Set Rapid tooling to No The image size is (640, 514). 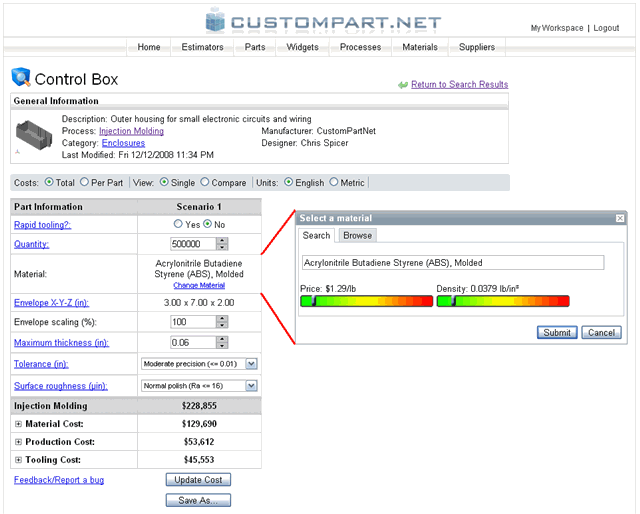click(208, 224)
